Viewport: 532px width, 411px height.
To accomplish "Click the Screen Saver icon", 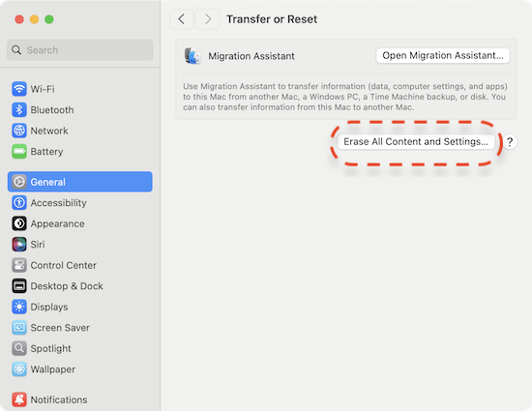I will [x=19, y=328].
